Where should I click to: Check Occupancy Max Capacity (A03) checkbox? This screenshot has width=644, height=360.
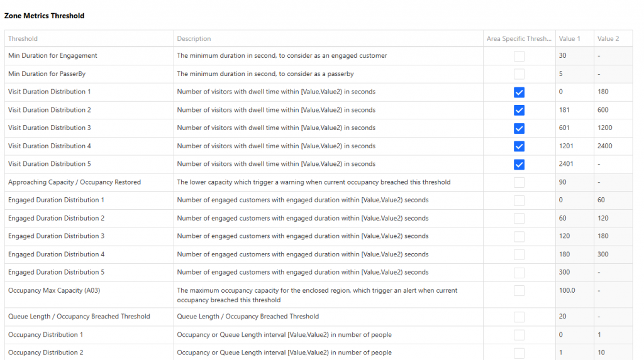tap(519, 291)
